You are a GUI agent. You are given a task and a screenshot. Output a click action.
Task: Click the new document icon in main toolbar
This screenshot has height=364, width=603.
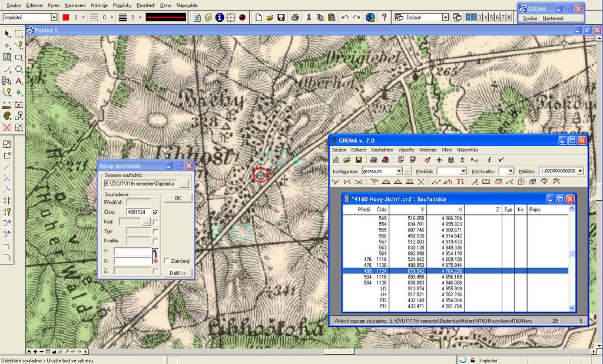point(259,17)
